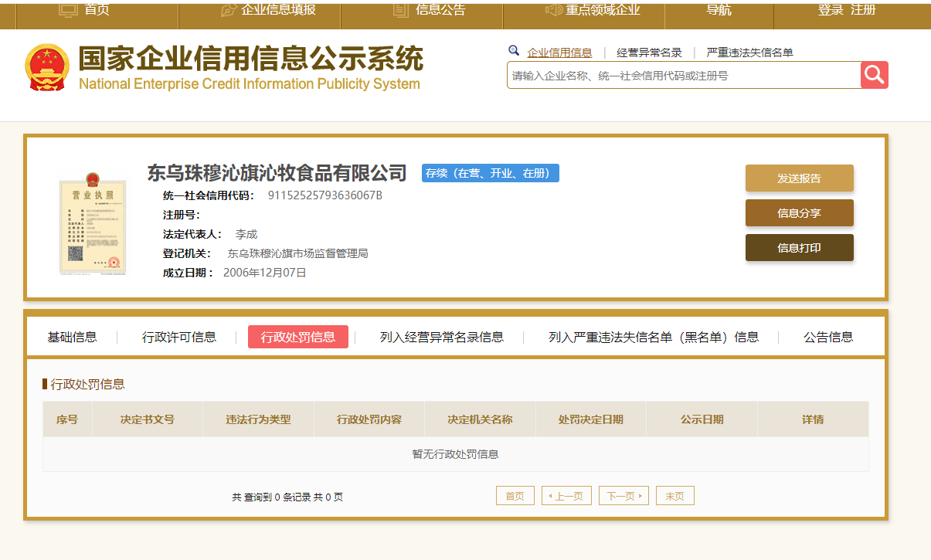Click the 上一页 pagination button

(567, 496)
